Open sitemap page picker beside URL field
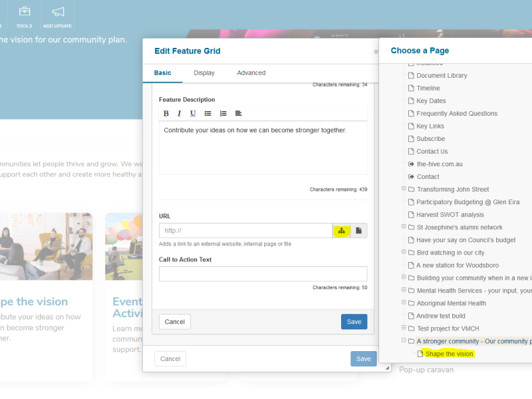The height and width of the screenshot is (399, 532). 342,231
